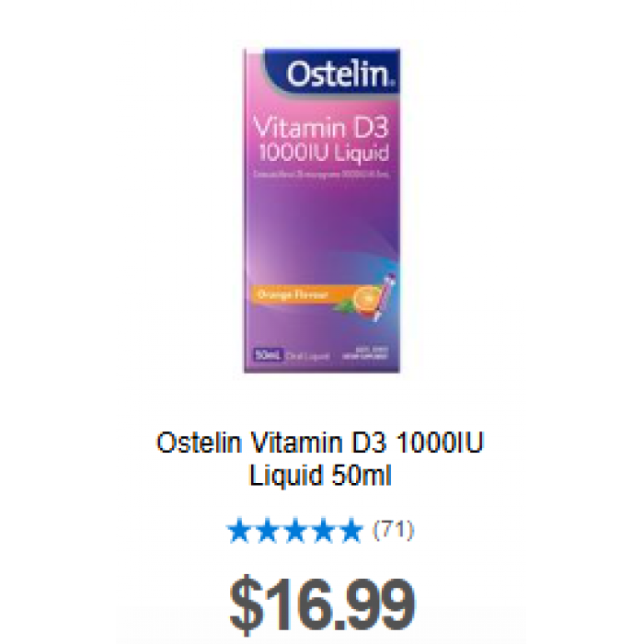Click the fourth blue rating star
Image resolution: width=644 pixels, height=644 pixels.
tap(323, 530)
